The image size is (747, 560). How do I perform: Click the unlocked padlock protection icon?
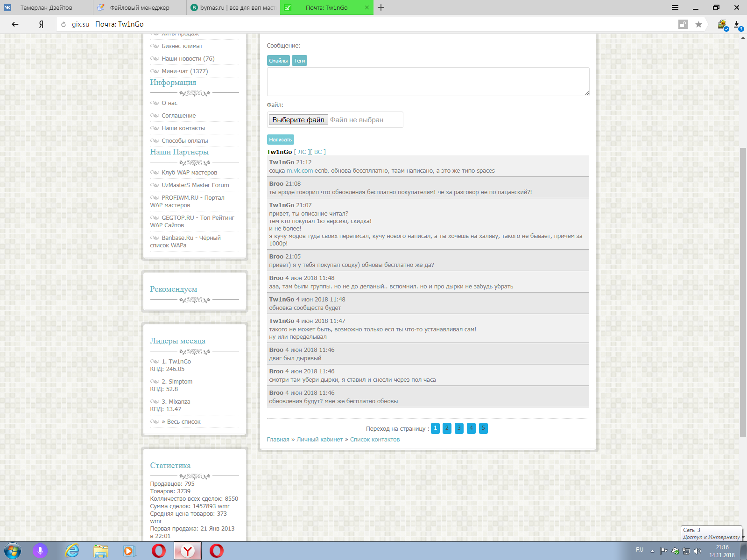point(683,24)
